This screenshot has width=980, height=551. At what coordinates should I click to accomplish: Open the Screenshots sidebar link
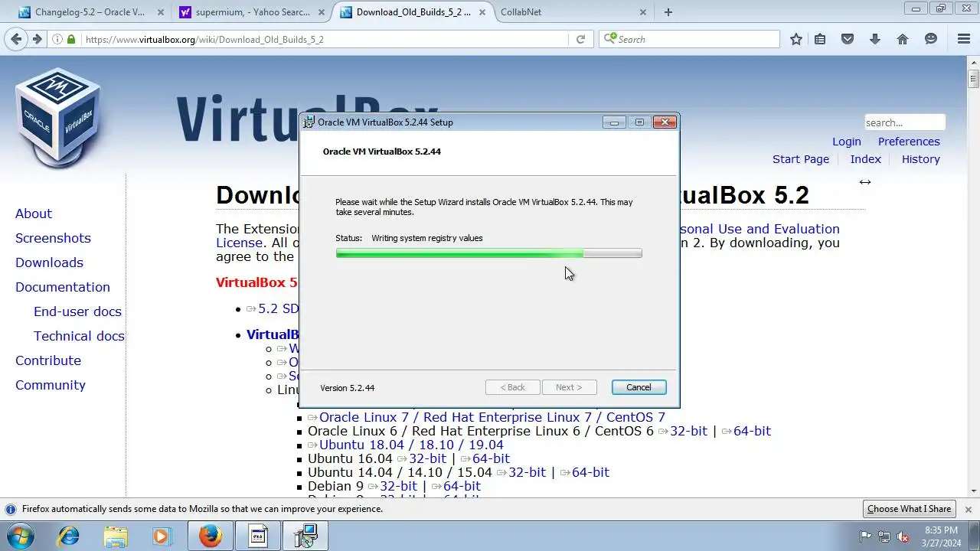[53, 238]
